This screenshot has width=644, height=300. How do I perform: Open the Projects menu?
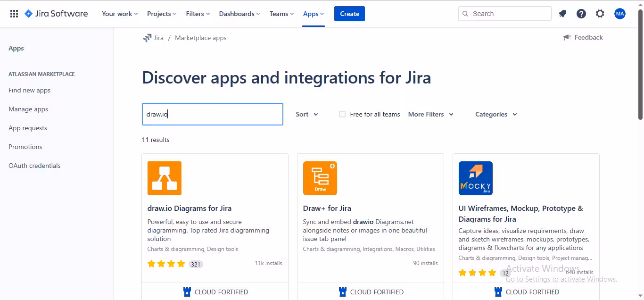(161, 14)
